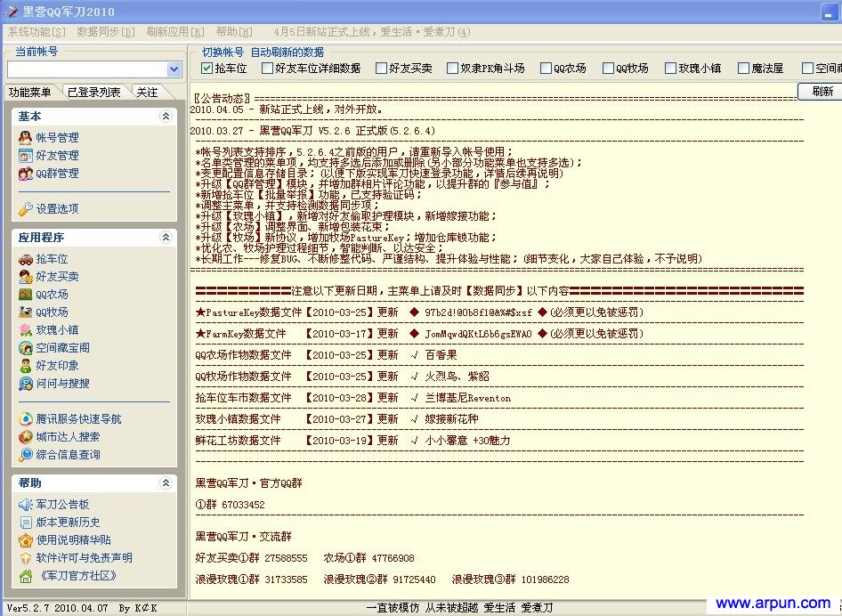The image size is (842, 616).
Task: Enable QQ牧场 auto-refresh checkbox
Action: point(609,69)
